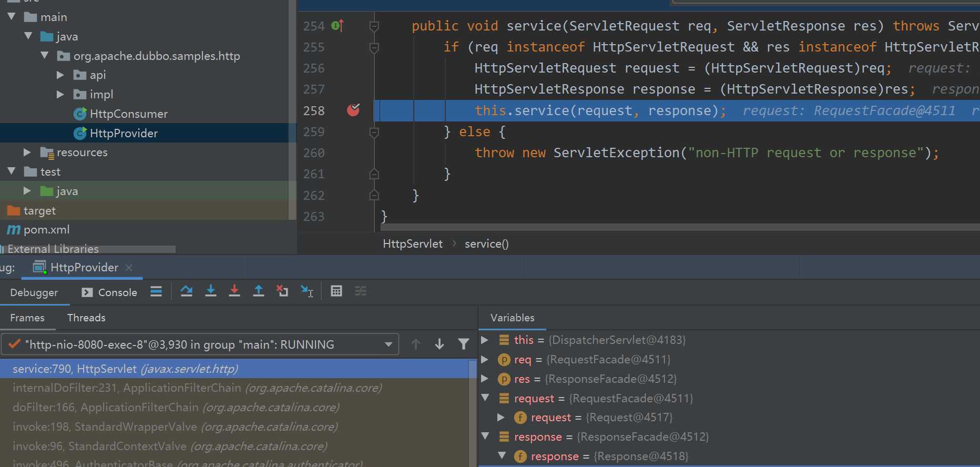Screen dimensions: 980x467
Task: Click the Show Execution Point lines icon
Action: click(x=156, y=291)
